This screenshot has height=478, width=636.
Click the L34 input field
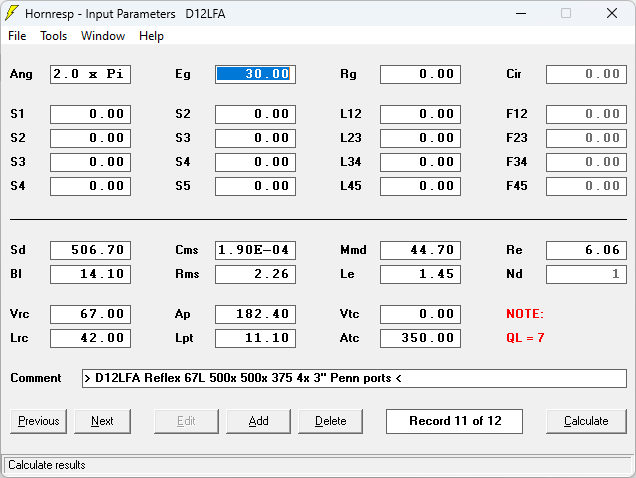[421, 162]
